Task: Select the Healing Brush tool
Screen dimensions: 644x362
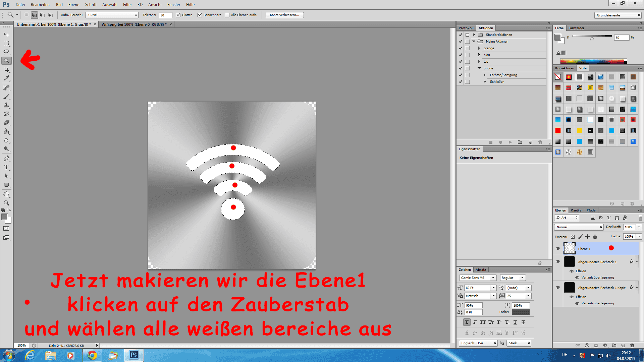Action: tap(6, 88)
